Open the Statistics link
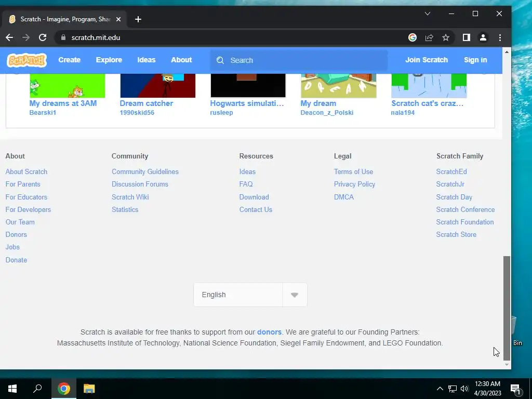The height and width of the screenshot is (399, 532). (x=125, y=210)
